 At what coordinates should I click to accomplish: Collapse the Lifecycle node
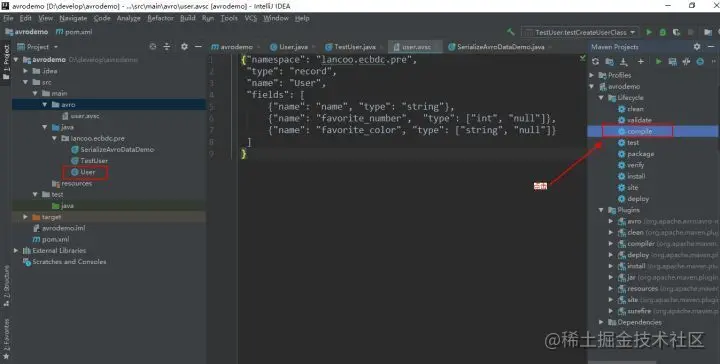(601, 98)
